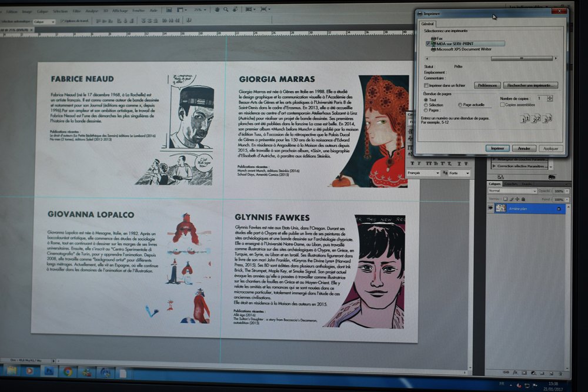This screenshot has height=392, width=588.
Task: Open the Fenêtre menu
Action: (x=138, y=11)
